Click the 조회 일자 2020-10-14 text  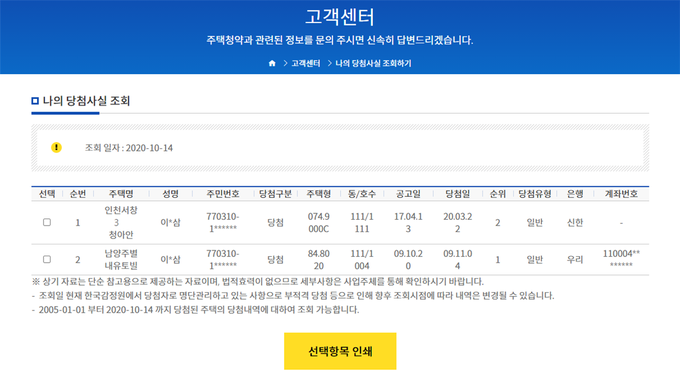[x=129, y=148]
